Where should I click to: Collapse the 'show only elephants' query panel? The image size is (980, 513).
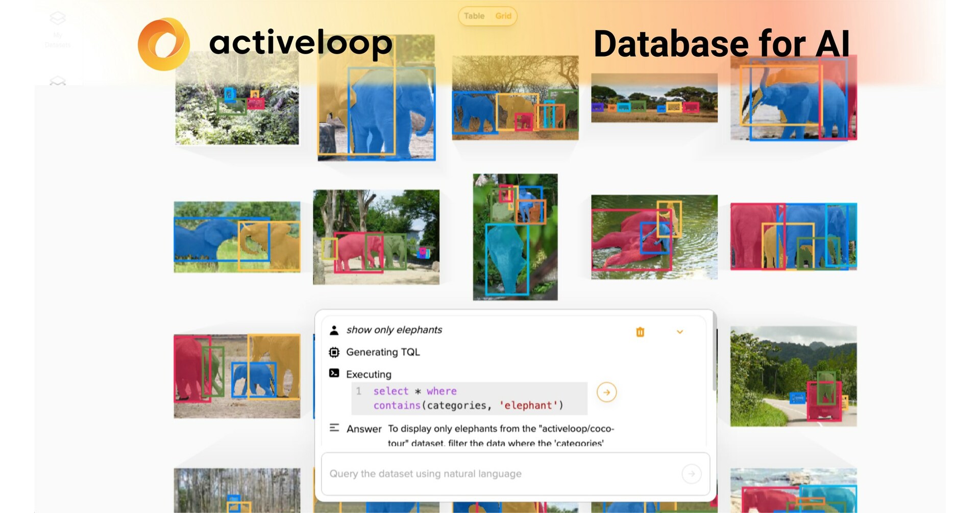pos(680,332)
